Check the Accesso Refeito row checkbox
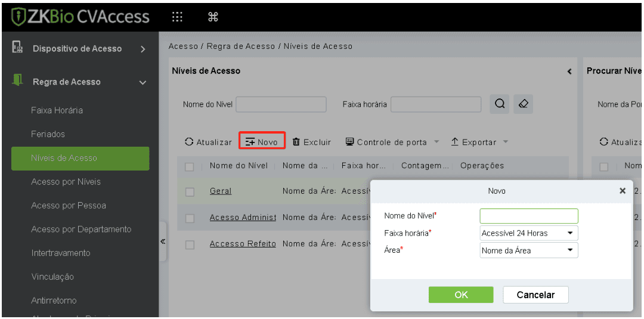This screenshot has width=644, height=319. point(190,244)
